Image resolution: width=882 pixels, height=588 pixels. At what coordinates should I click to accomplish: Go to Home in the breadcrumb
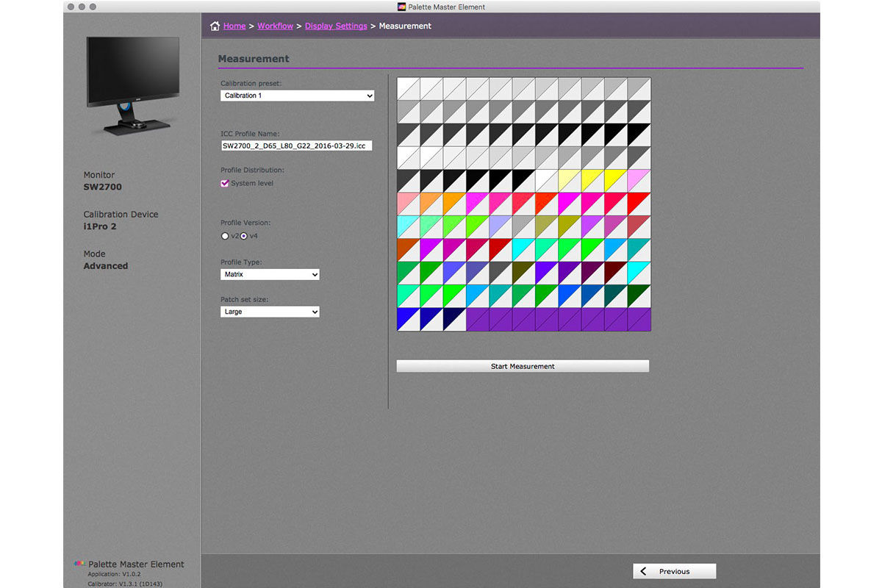[234, 26]
